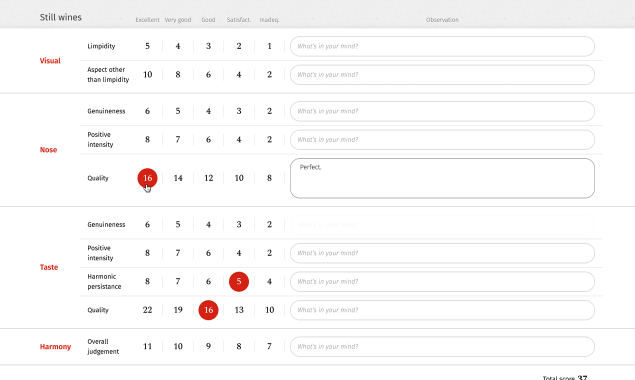Viewport: 635px width, 380px height.
Task: Choose score 14 for Nose Quality
Action: pos(178,178)
